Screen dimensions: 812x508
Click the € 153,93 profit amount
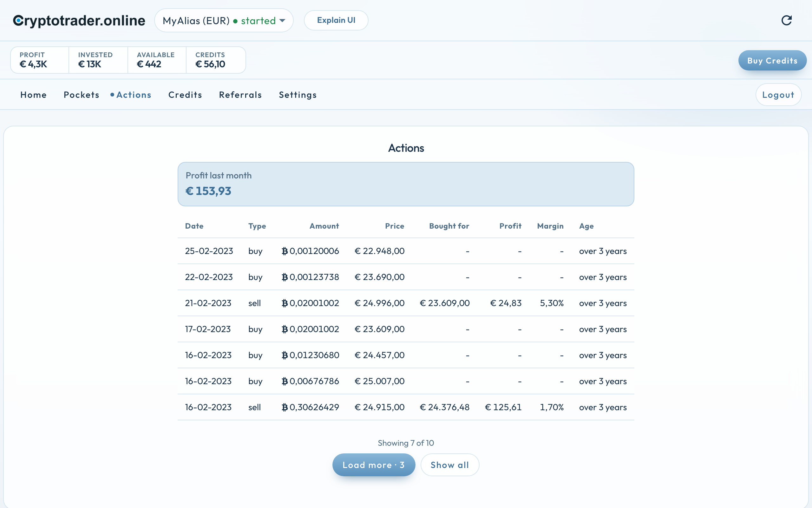pos(208,191)
